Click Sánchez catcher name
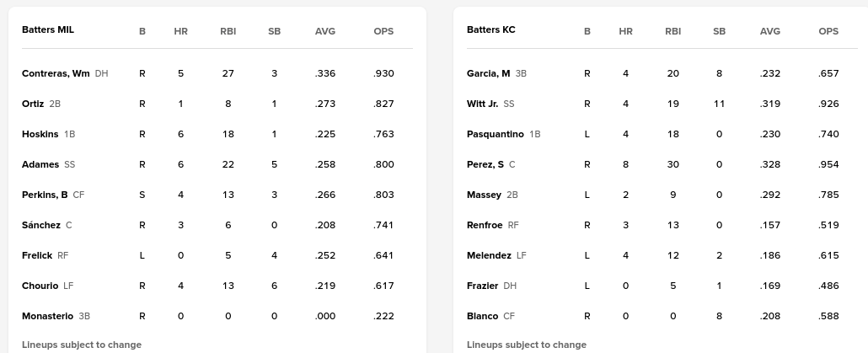 pos(41,225)
